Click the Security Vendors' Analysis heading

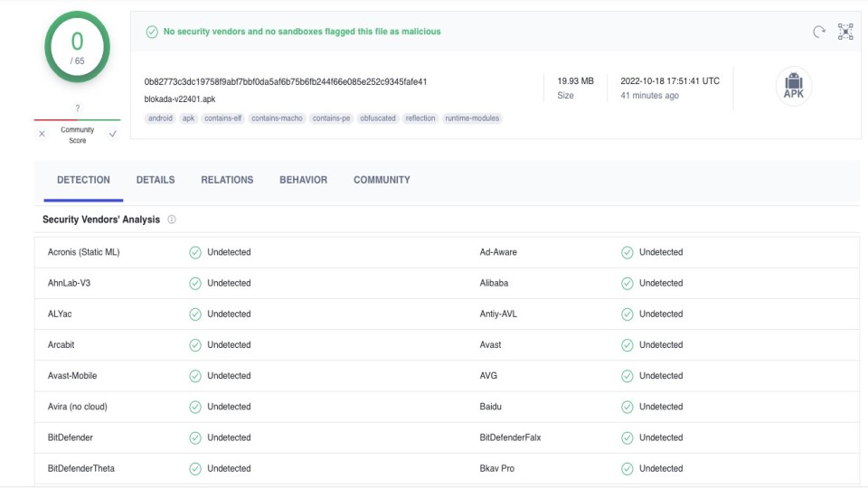click(101, 220)
